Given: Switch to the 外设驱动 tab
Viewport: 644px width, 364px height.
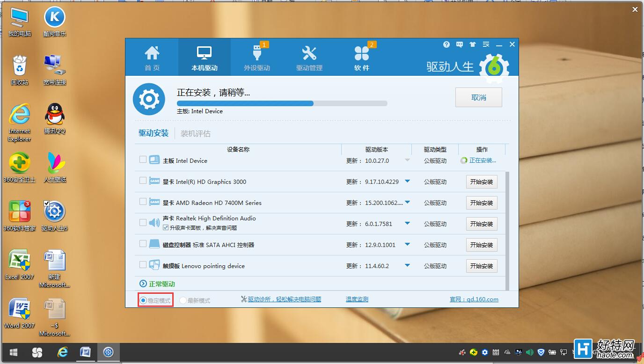Looking at the screenshot, I should coord(257,57).
